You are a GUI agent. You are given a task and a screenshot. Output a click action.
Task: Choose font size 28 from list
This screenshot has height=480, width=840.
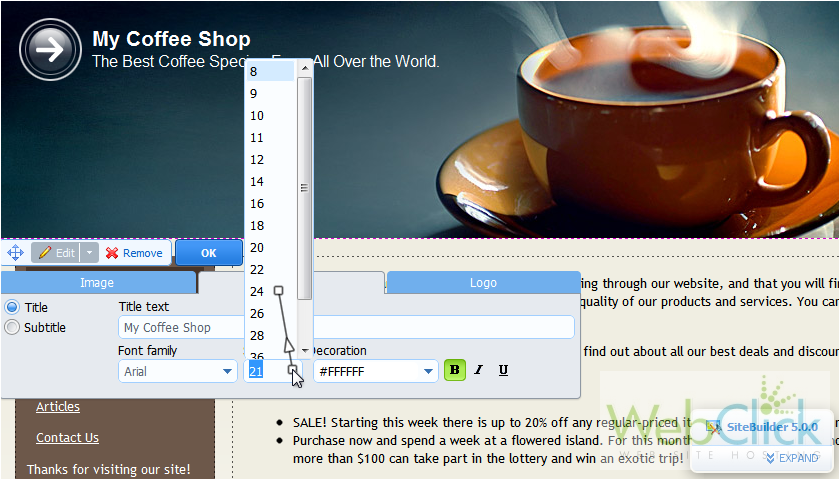tap(269, 335)
